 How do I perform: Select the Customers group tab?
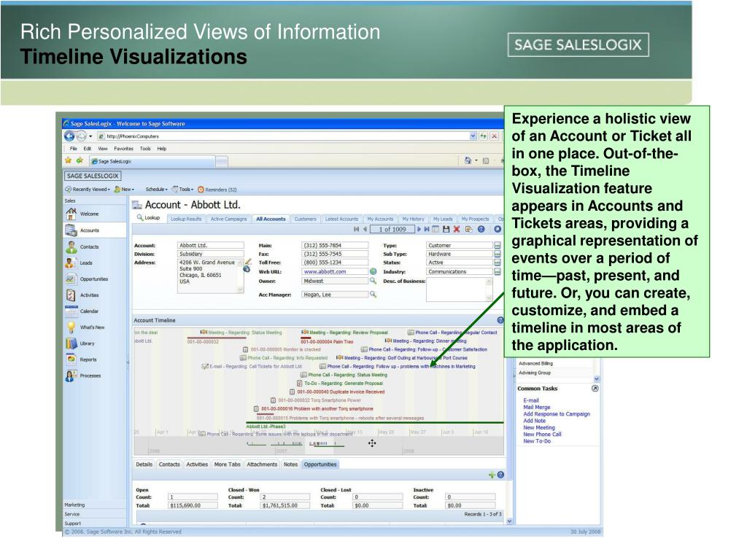[x=306, y=219]
